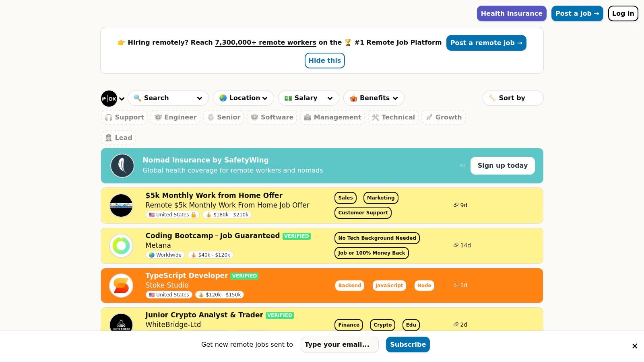
Task: Click the No Tech Background Needed tag
Action: coord(377,238)
